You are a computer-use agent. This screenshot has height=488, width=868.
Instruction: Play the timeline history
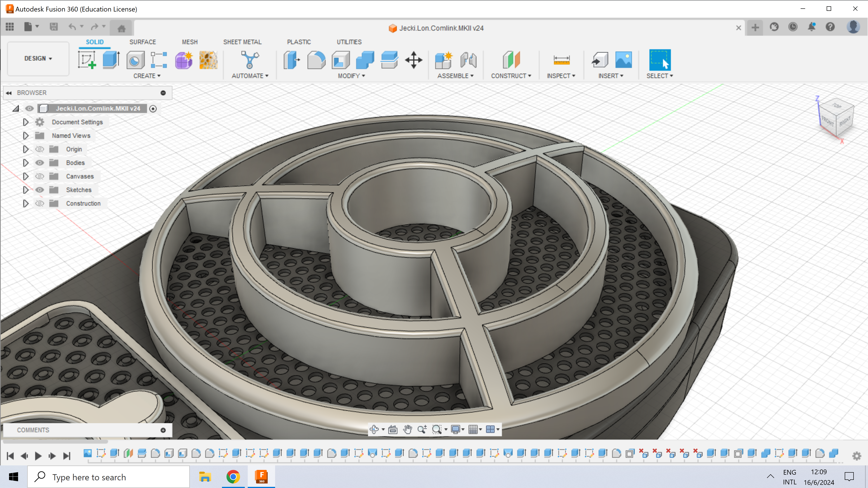(38, 456)
